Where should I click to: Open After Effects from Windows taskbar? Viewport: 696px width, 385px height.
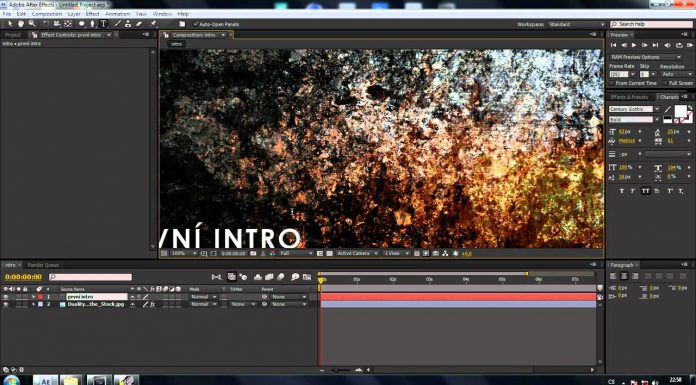45,381
